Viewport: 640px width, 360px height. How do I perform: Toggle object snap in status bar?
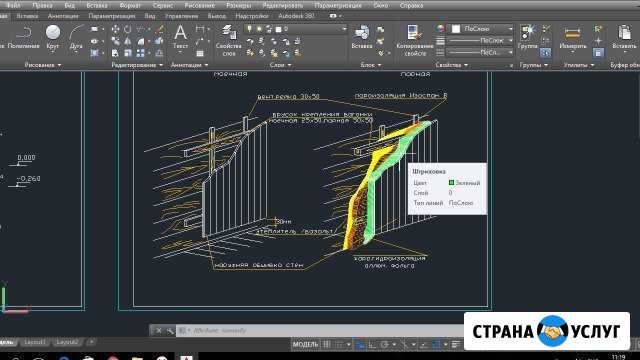pyautogui.click(x=436, y=345)
